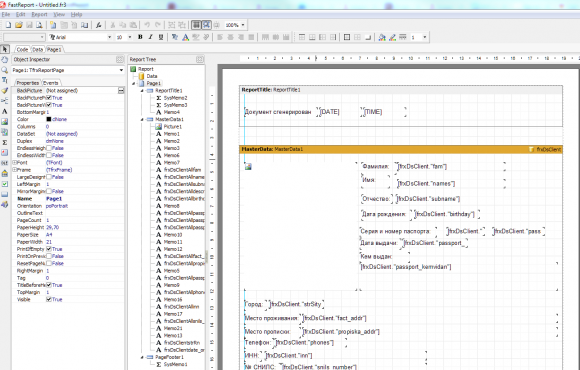Open the font size 10 dropdown
580x370 pixels.
coord(129,37)
